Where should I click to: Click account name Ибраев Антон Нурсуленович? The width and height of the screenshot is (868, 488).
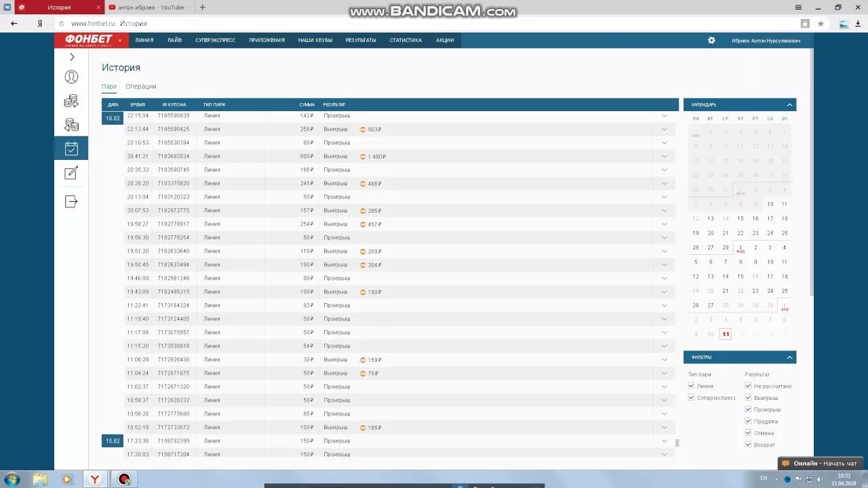(x=766, y=41)
